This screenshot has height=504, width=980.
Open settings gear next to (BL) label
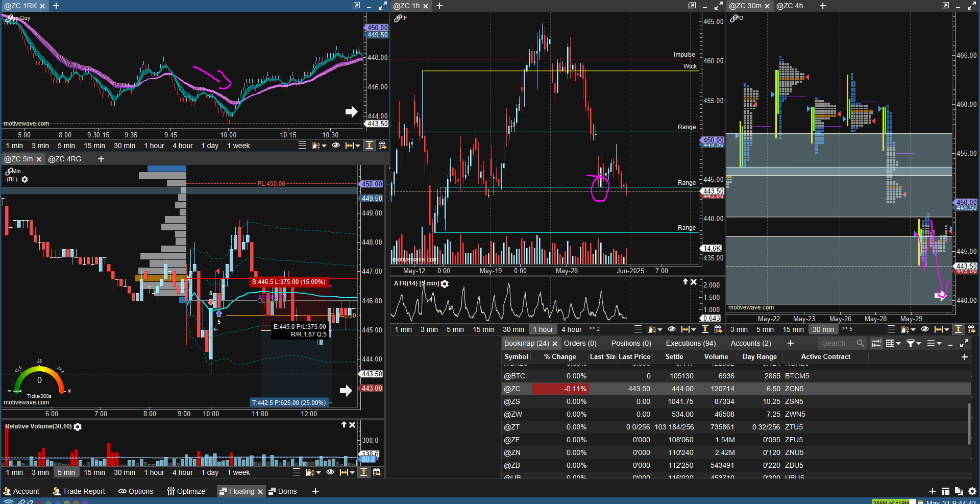tap(24, 180)
